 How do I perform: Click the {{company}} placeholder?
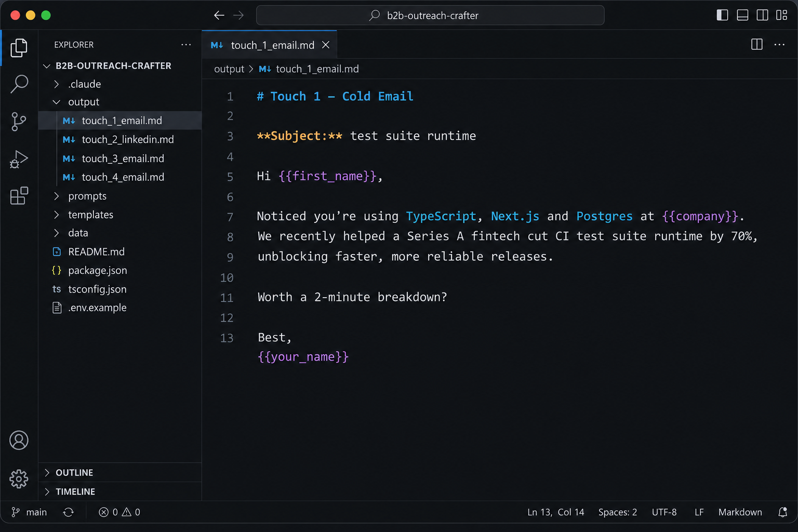point(700,216)
